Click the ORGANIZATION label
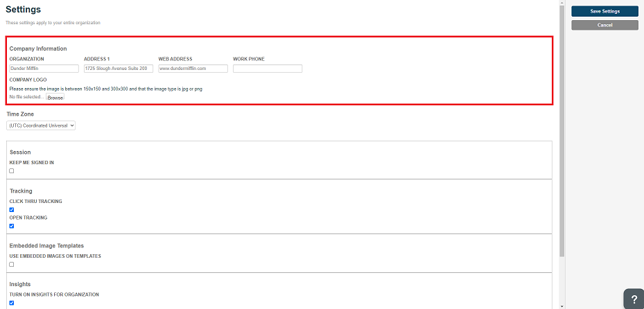 27,59
